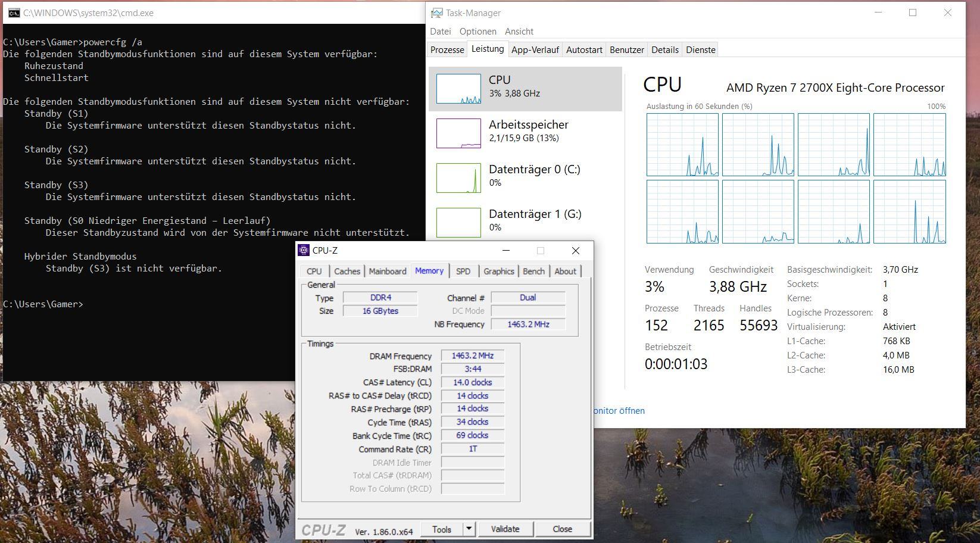Open the Ressourcenmonitor öffnen link
The image size is (980, 543).
coord(619,410)
